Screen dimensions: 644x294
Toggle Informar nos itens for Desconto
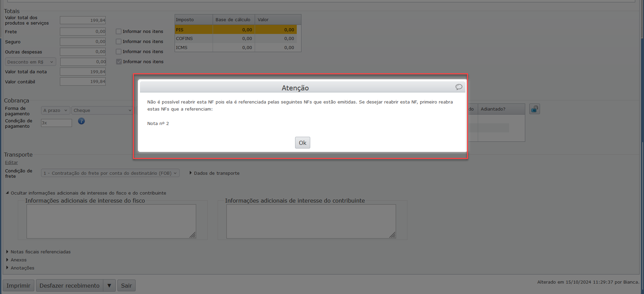coord(119,62)
